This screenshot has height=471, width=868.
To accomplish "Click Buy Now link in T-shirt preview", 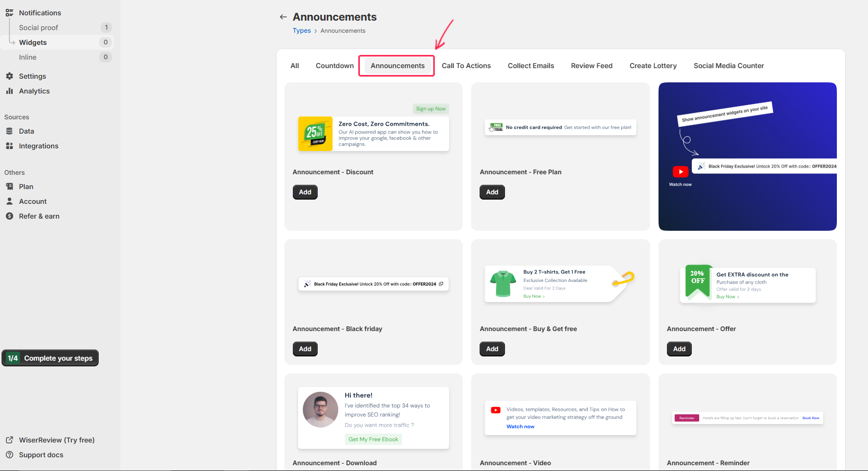I will 534,296.
